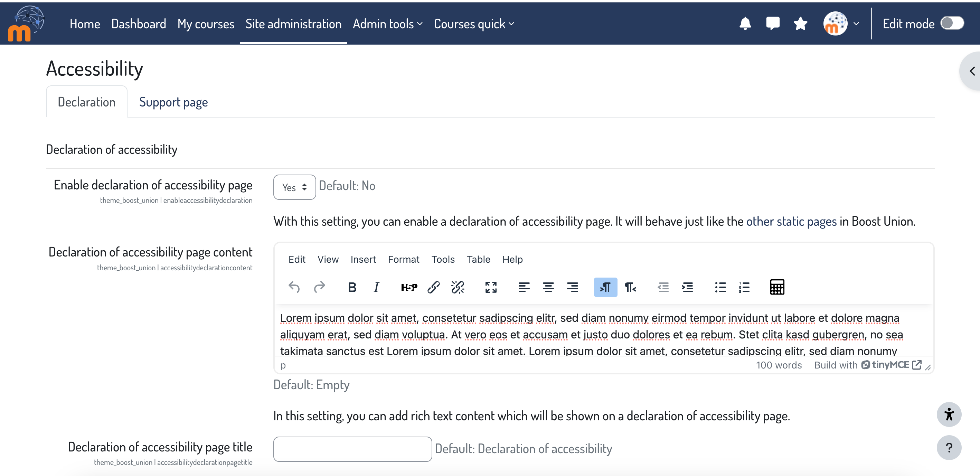980x476 pixels.
Task: Click the star bookmarks icon
Action: 800,24
